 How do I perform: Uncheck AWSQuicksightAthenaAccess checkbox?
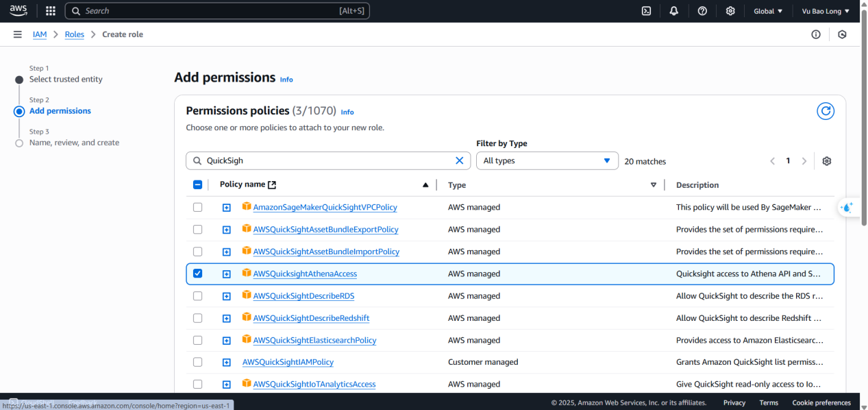[198, 274]
